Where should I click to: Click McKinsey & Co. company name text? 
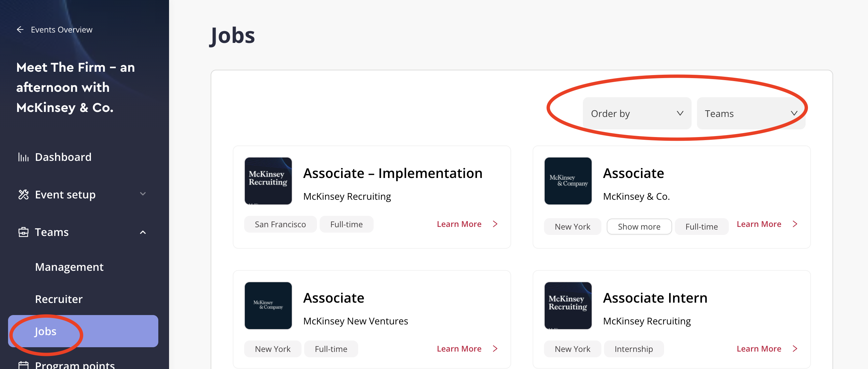click(x=636, y=196)
